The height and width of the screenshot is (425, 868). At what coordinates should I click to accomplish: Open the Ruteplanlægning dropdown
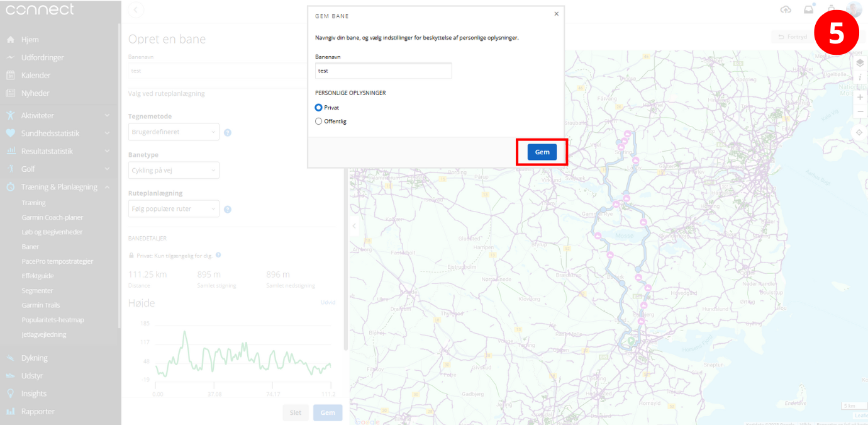(x=174, y=209)
